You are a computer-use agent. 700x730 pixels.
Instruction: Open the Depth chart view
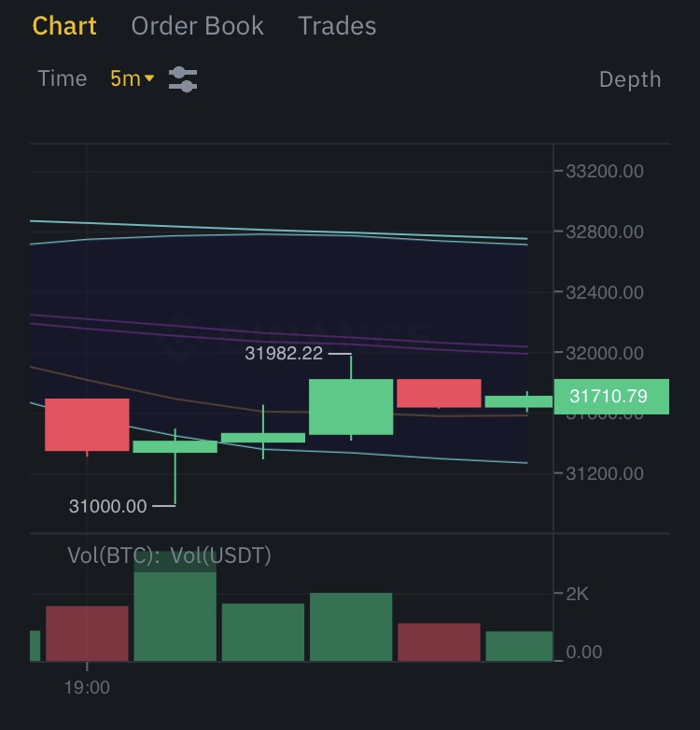click(x=629, y=79)
